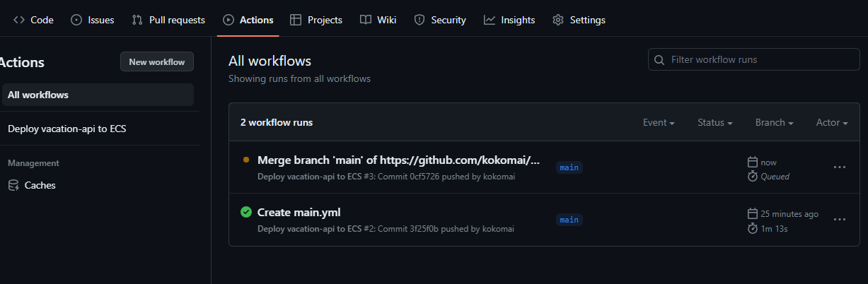Viewport: 868px width, 284px height.
Task: Click the Settings gear icon
Action: 558,20
